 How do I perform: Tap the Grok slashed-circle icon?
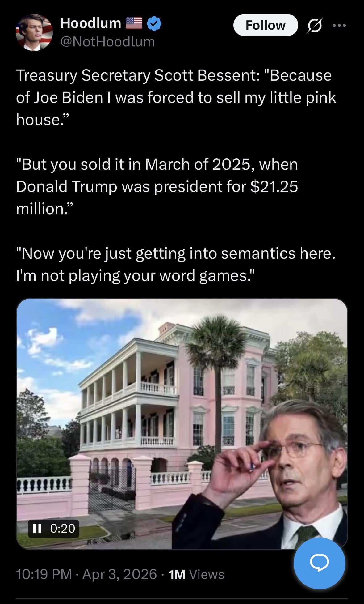click(315, 25)
